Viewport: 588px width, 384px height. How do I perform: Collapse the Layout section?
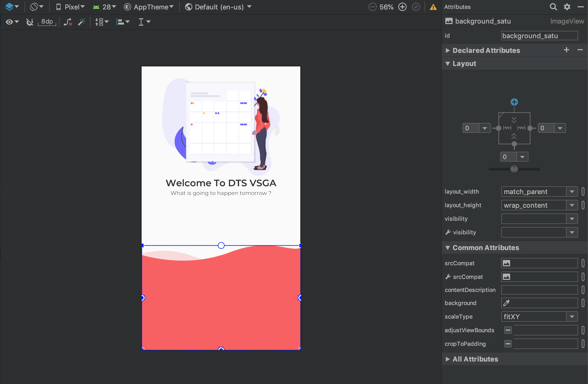448,64
